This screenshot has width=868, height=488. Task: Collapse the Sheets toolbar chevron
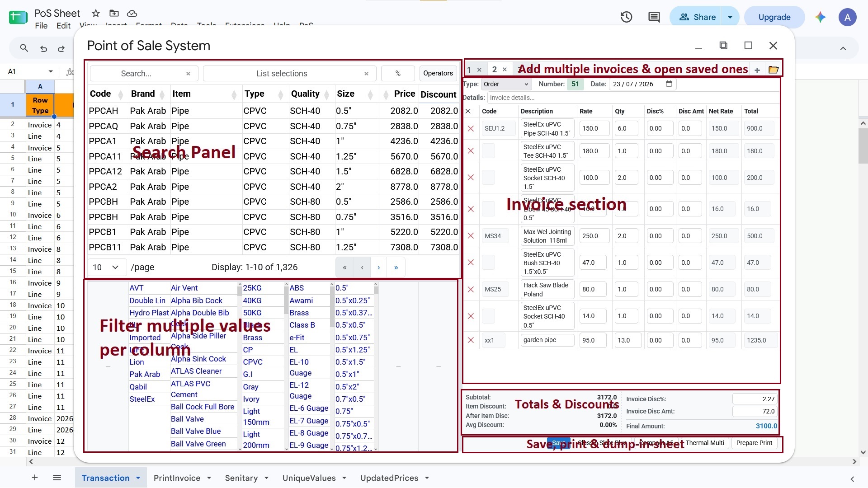click(843, 48)
